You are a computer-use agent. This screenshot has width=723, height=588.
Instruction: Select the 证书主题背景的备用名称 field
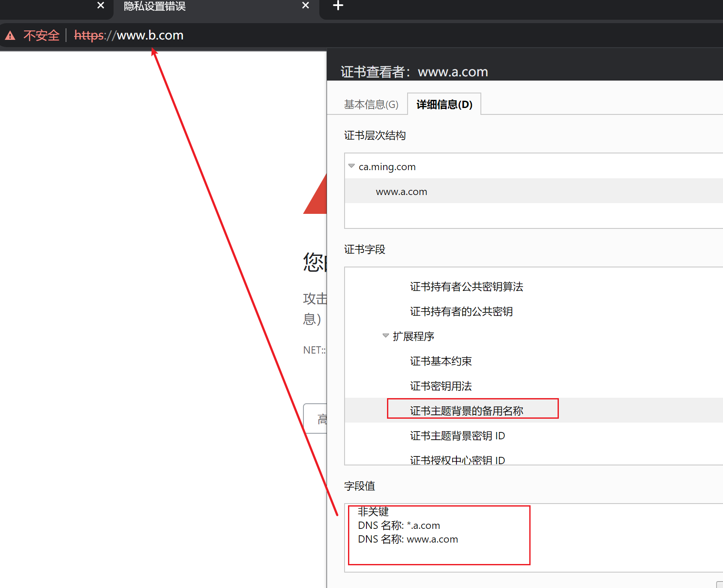[466, 411]
